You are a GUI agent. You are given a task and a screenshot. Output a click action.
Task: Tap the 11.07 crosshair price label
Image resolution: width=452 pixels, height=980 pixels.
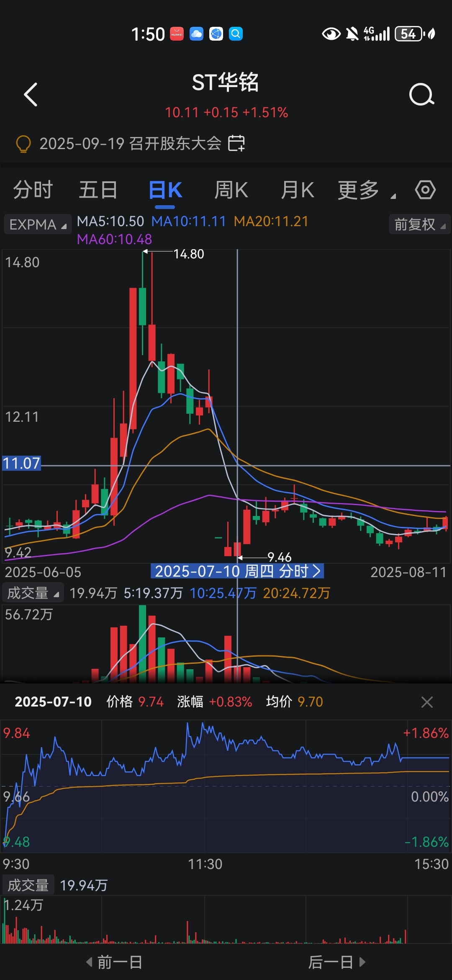pos(21,463)
